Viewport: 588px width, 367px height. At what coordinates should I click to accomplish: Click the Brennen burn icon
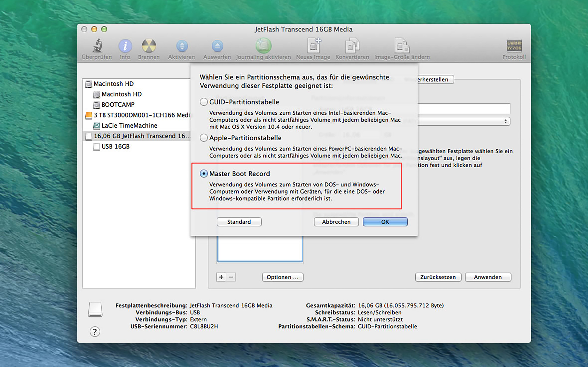149,46
